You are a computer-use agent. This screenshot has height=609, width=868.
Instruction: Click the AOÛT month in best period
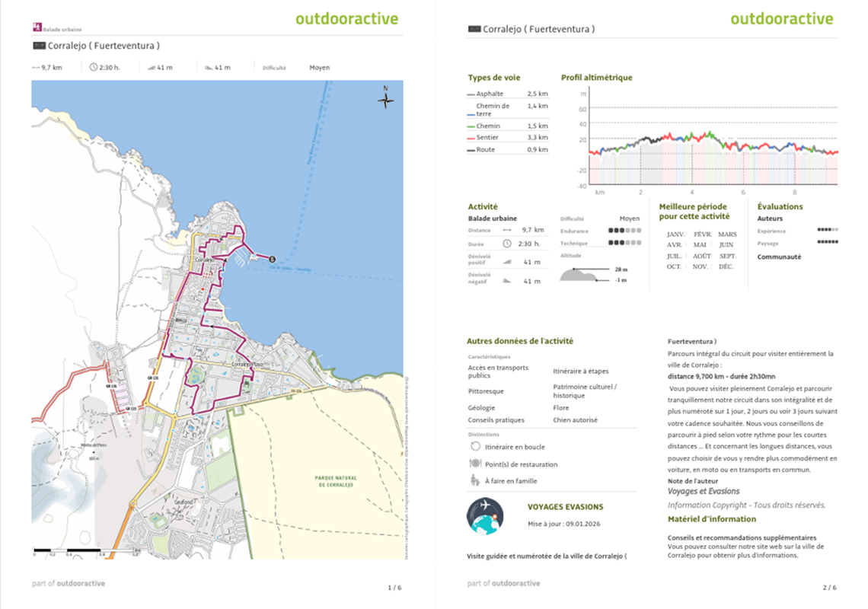pos(701,256)
